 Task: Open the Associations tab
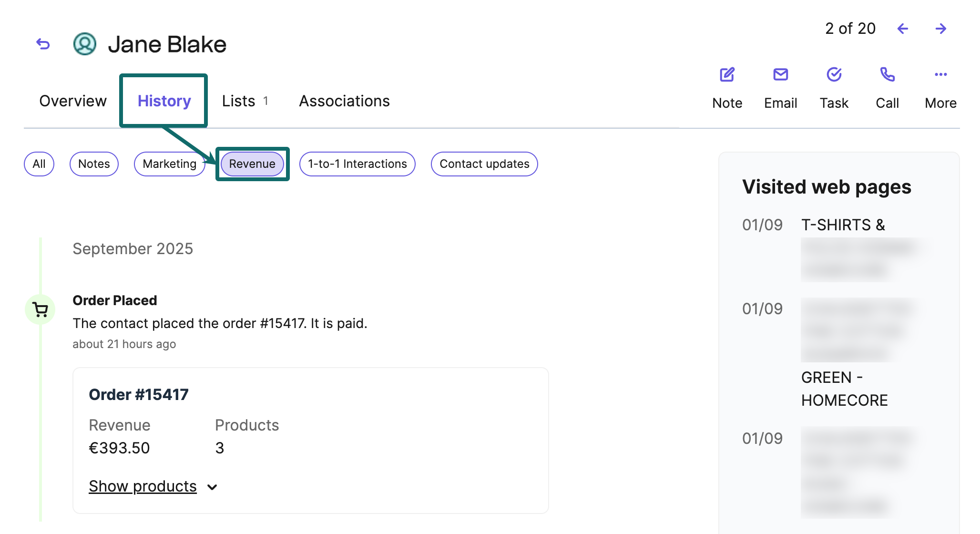click(x=344, y=101)
